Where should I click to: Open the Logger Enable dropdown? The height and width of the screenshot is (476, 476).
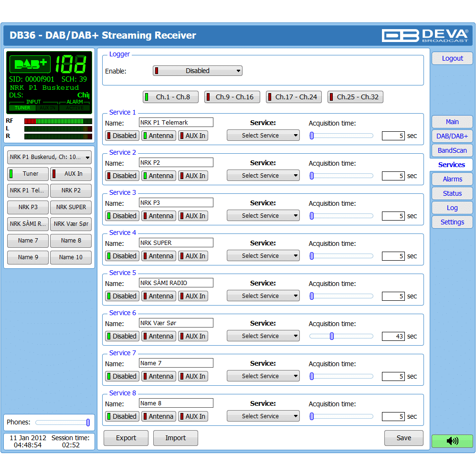(x=197, y=71)
